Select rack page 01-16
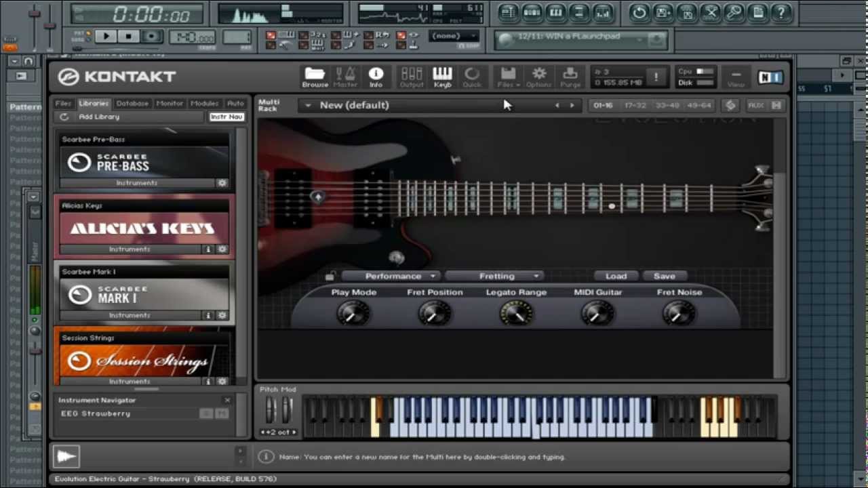Screen dimensions: 868x488 (x=603, y=105)
